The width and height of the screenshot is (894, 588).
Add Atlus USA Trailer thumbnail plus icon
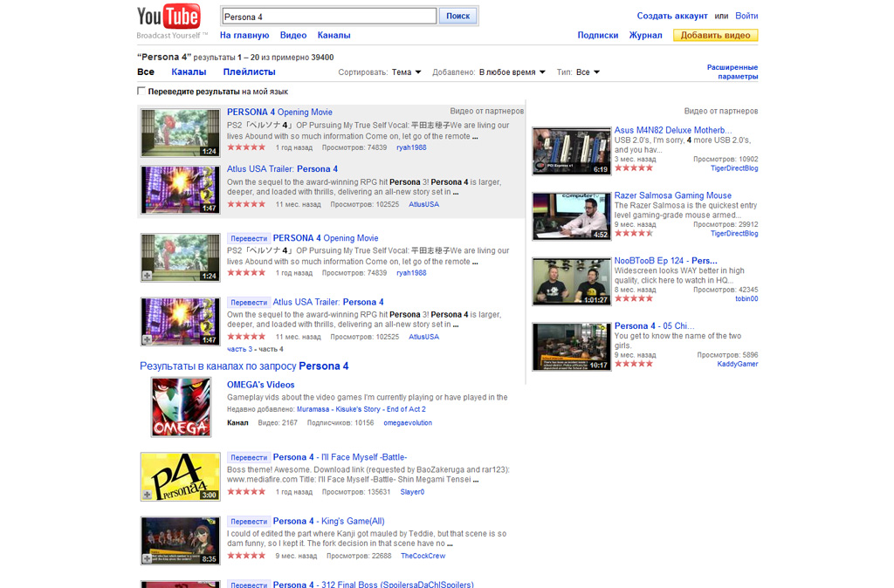(x=147, y=339)
